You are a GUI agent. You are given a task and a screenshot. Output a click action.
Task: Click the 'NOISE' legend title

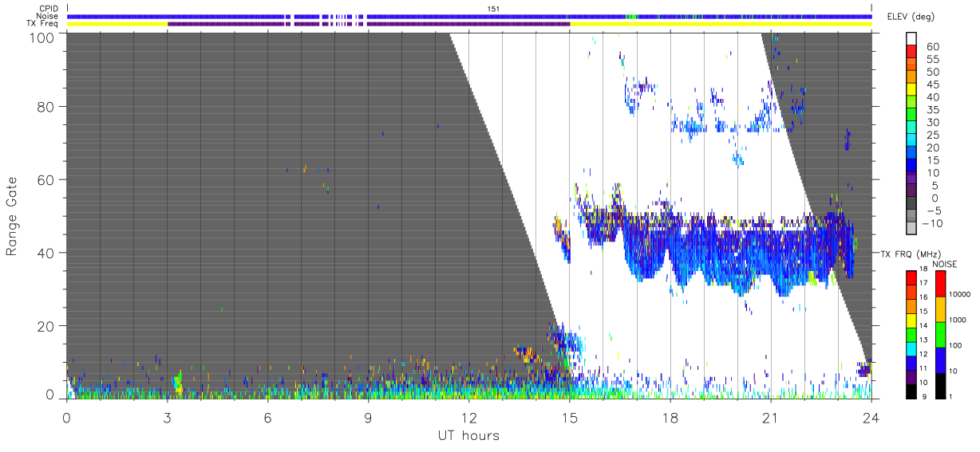(944, 264)
